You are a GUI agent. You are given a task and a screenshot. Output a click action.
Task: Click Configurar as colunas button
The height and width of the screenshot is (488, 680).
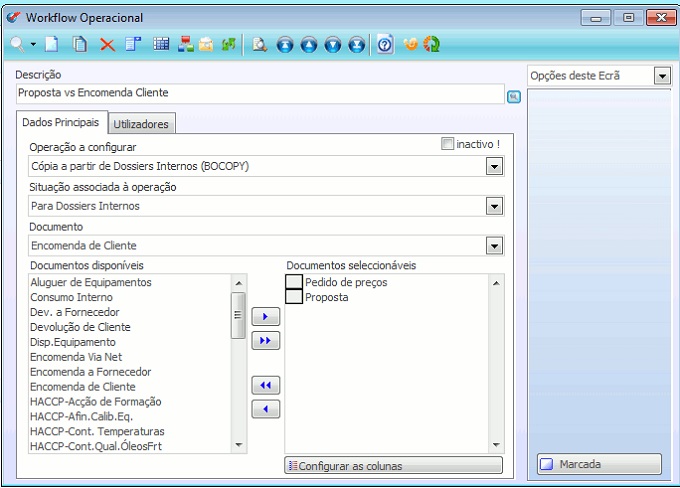(394, 465)
